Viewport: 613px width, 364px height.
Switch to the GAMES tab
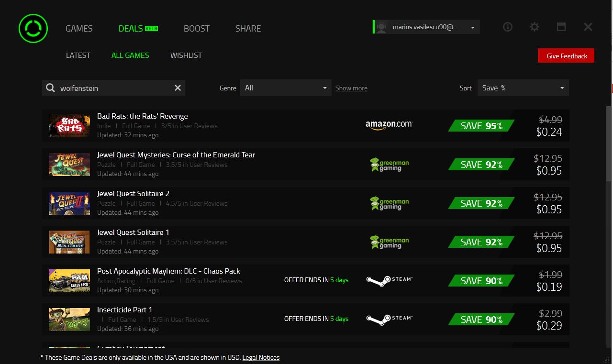[79, 29]
